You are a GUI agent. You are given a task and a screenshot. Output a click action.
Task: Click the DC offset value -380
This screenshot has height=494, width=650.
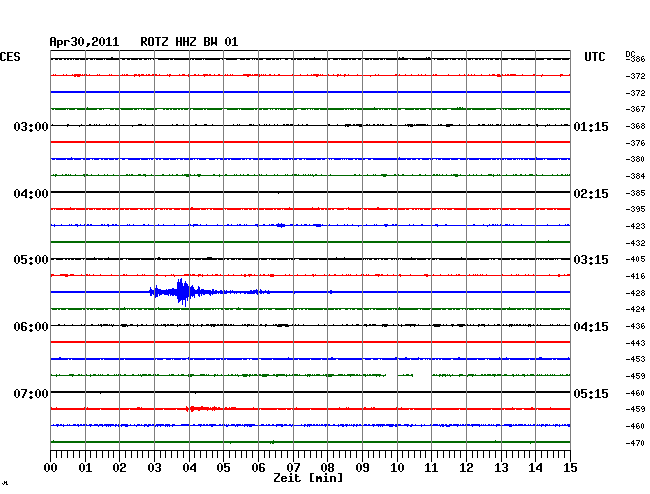(x=635, y=159)
